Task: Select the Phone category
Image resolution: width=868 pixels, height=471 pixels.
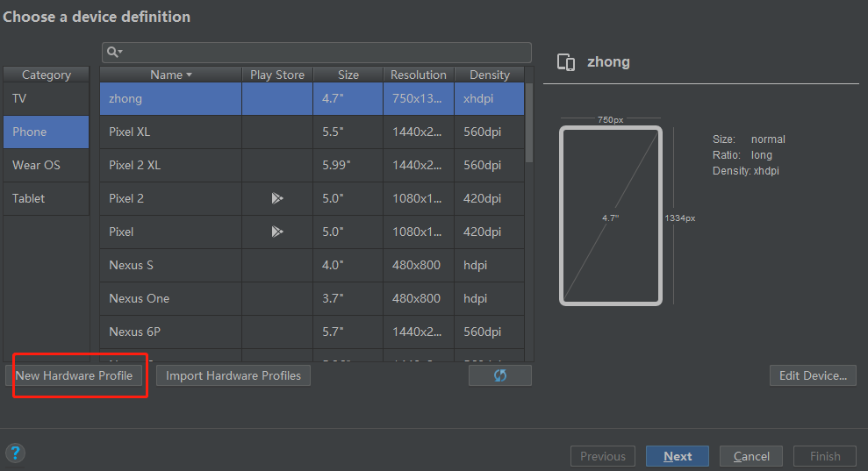Action: click(x=46, y=132)
